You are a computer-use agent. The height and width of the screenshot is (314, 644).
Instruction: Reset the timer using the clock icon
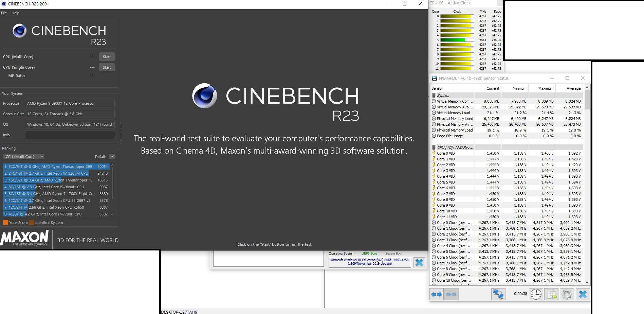(536, 294)
